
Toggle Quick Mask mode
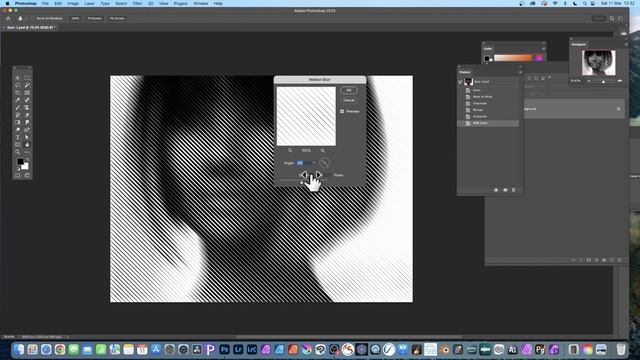pyautogui.click(x=18, y=176)
